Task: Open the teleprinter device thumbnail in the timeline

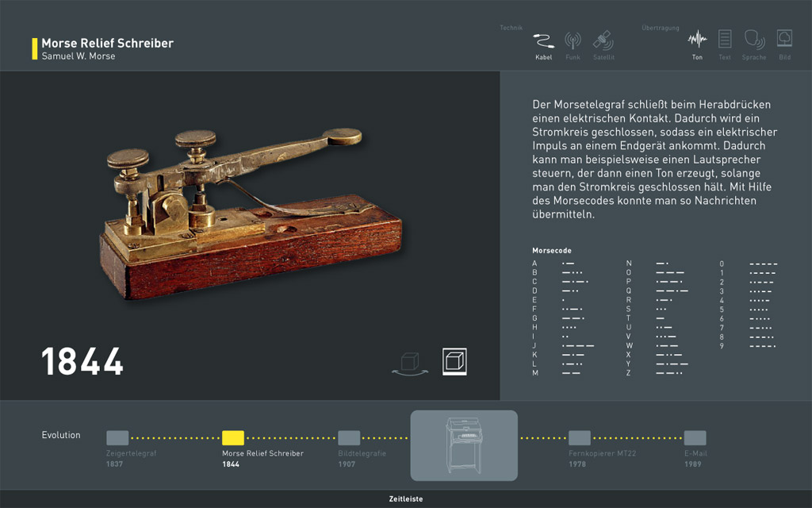Action: 464,445
